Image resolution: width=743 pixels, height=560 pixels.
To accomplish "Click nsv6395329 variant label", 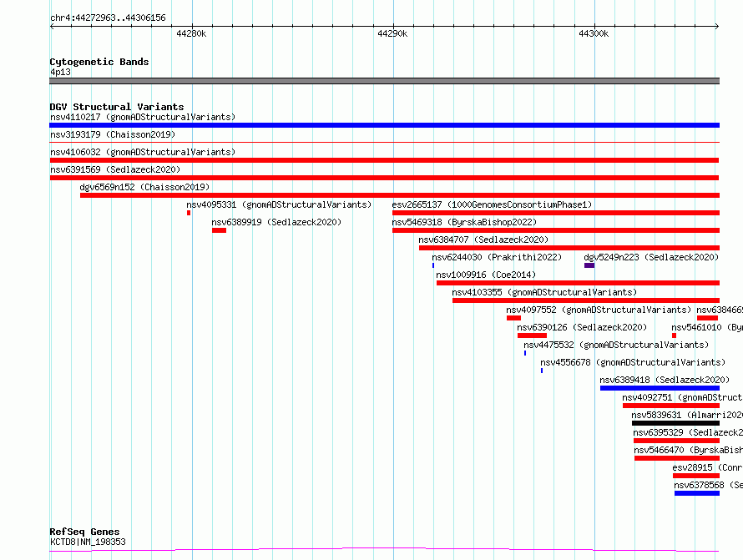I will click(x=688, y=432).
